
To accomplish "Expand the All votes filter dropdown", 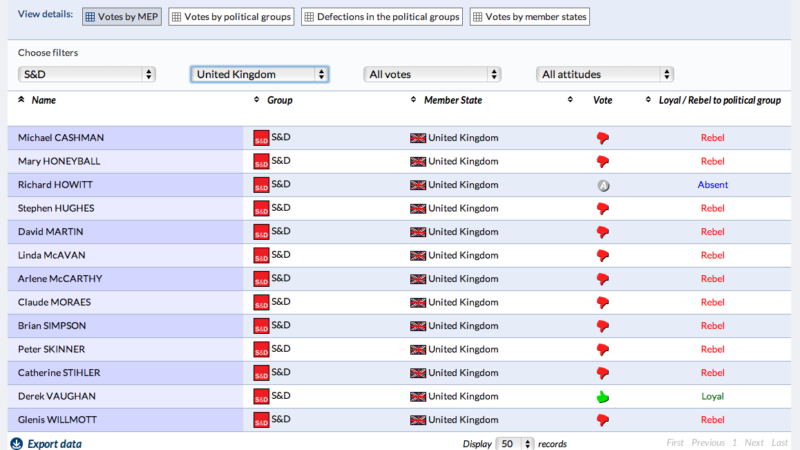I will [x=432, y=74].
